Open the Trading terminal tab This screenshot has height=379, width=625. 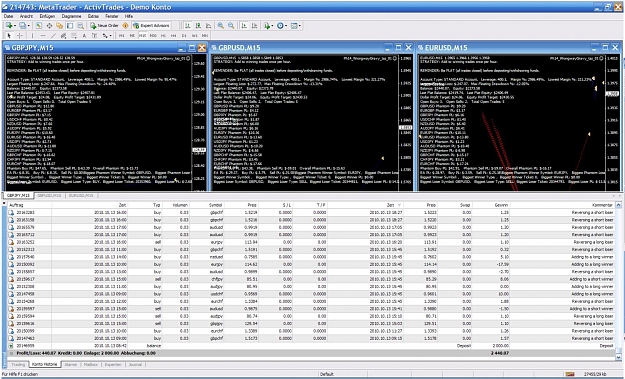pyautogui.click(x=18, y=364)
